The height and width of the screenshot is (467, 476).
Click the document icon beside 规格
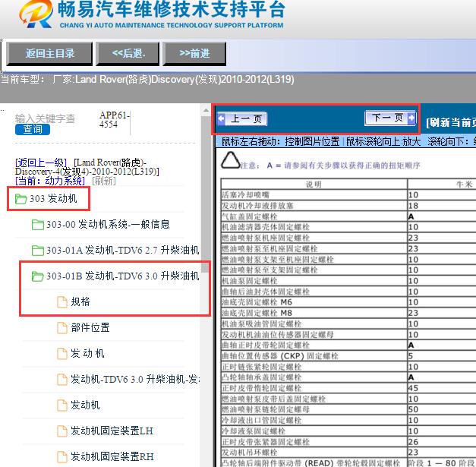(x=62, y=301)
